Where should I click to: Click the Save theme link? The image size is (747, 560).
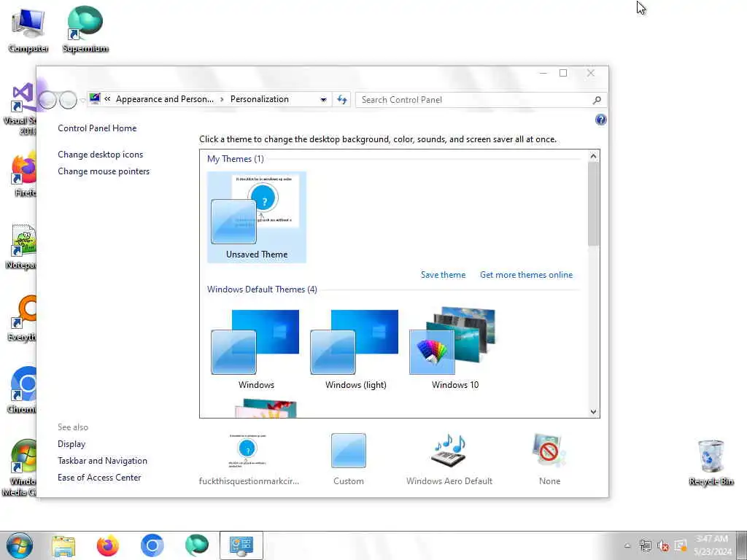pos(443,275)
